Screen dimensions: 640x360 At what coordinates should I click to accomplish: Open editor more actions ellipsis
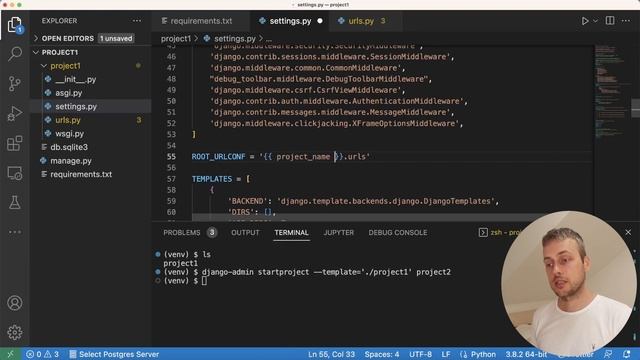click(x=626, y=21)
